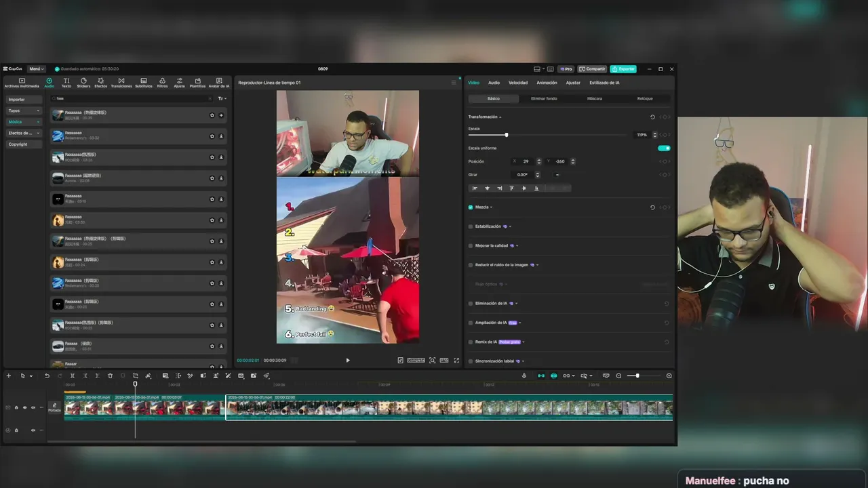Select the second timeline clip (00:00:22:00)
This screenshot has height=488, width=868.
(x=449, y=407)
